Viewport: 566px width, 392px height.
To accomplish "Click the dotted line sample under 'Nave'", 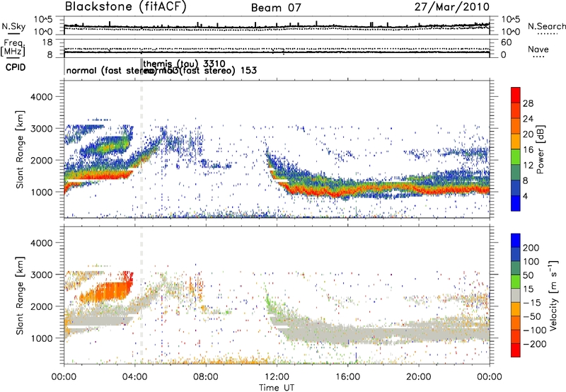I will coord(538,57).
